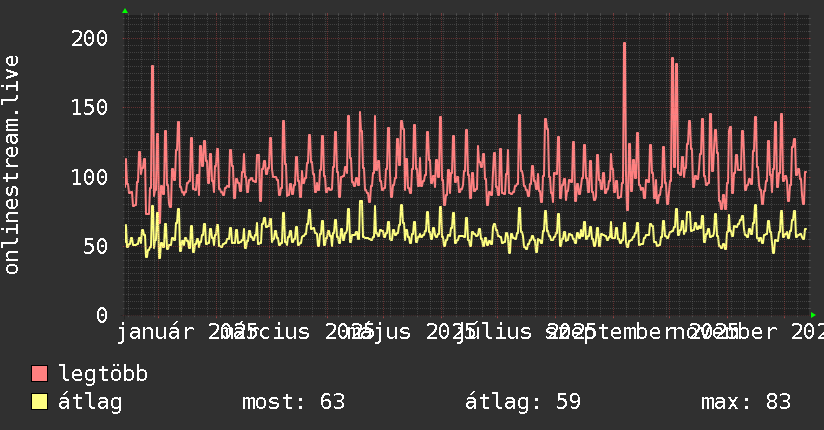Click the y-axis label 200
The image size is (824, 430).
tap(89, 38)
